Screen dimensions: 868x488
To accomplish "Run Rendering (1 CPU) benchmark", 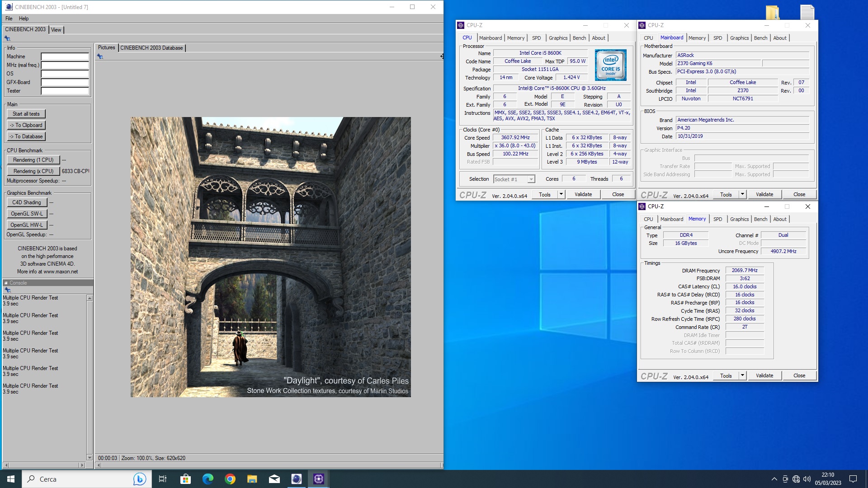I will 33,160.
